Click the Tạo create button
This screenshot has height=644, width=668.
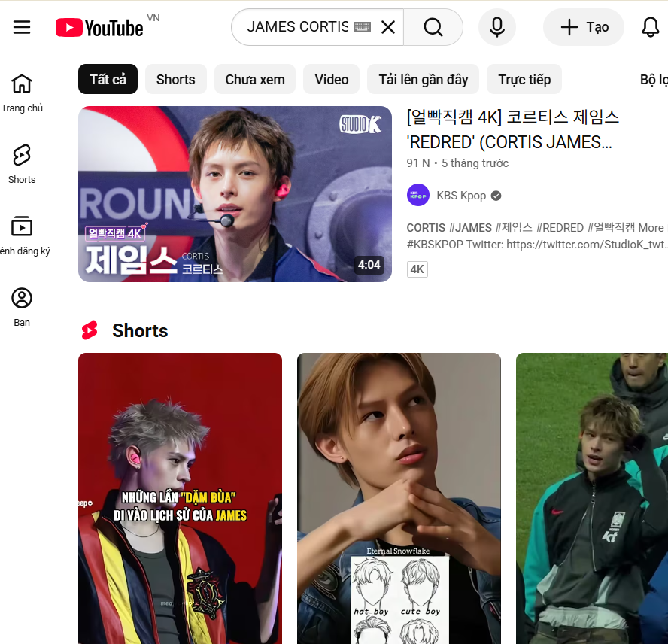(584, 27)
